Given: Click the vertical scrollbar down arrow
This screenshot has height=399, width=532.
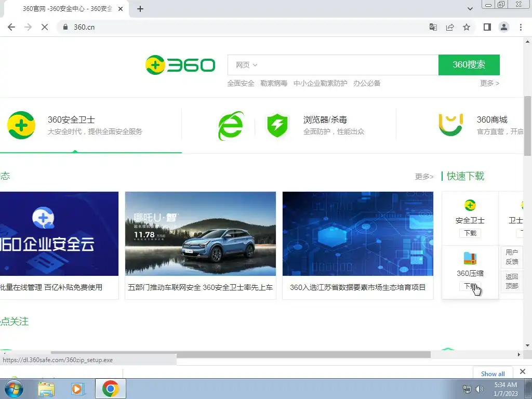Looking at the screenshot, I should tap(528, 345).
